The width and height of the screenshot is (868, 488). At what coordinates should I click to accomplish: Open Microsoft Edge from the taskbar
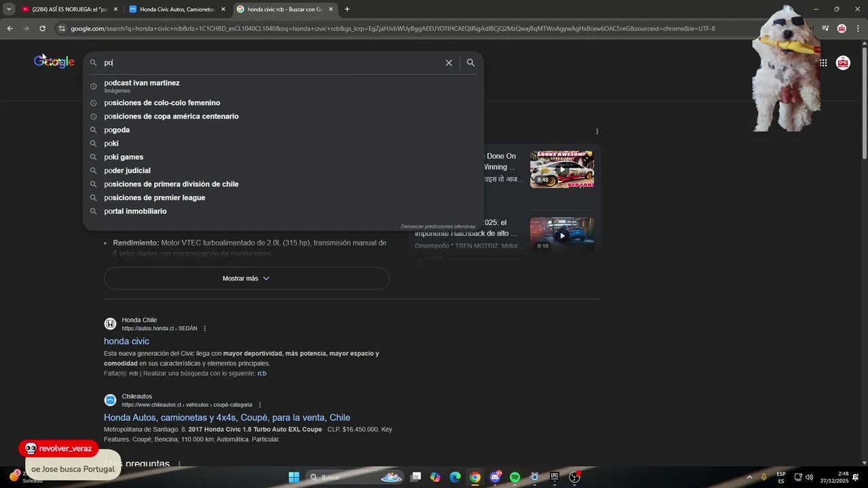tap(455, 477)
